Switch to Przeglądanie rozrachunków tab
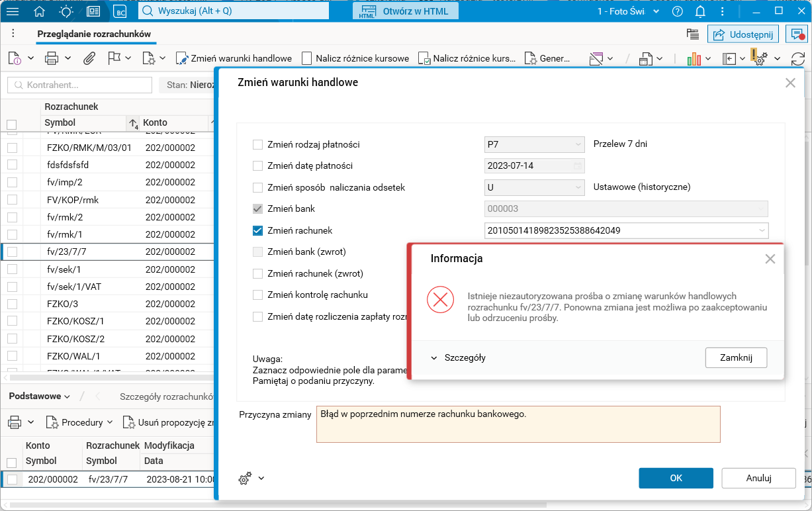Image resolution: width=812 pixels, height=511 pixels. tap(94, 34)
